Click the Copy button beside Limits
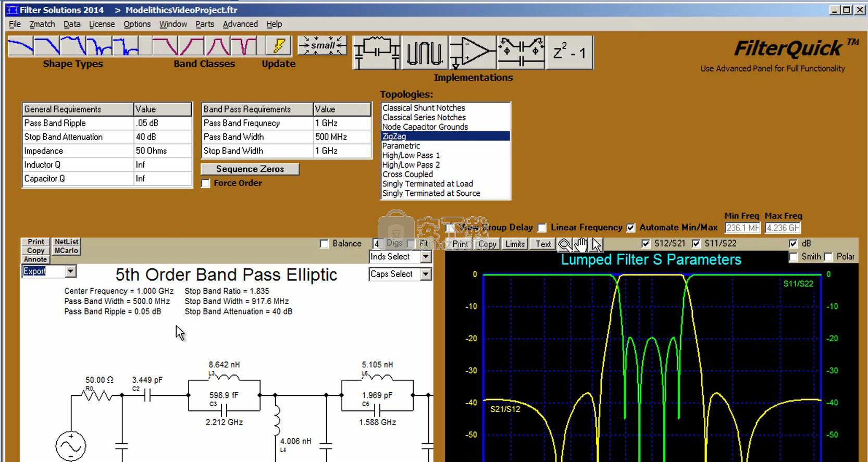The width and height of the screenshot is (868, 462). coord(487,244)
